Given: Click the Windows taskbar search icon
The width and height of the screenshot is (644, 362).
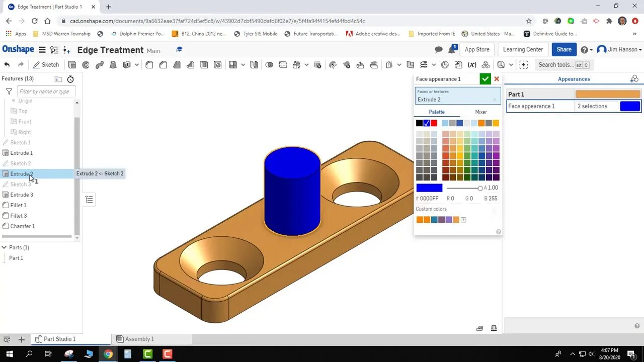Looking at the screenshot, I should (x=29, y=354).
